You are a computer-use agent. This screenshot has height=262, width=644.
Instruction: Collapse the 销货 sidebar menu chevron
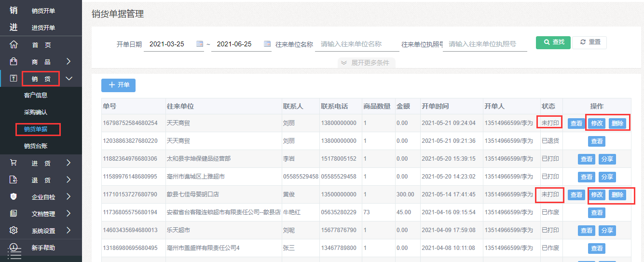(x=69, y=78)
